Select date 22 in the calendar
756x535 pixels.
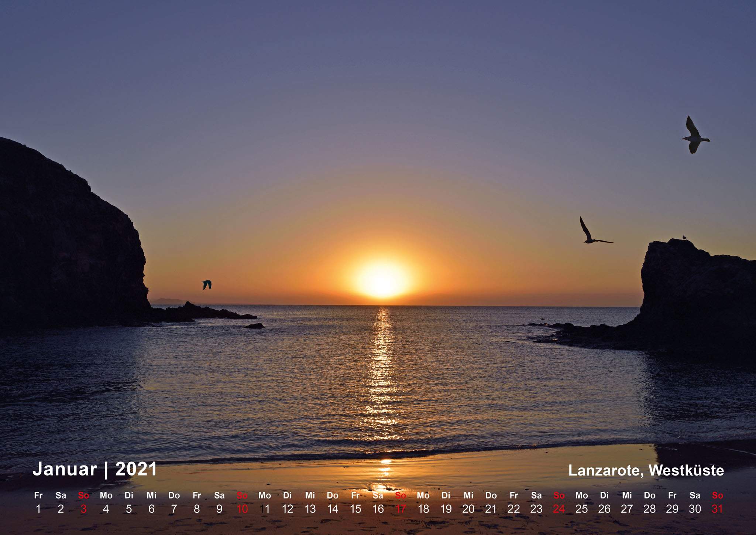[514, 509]
